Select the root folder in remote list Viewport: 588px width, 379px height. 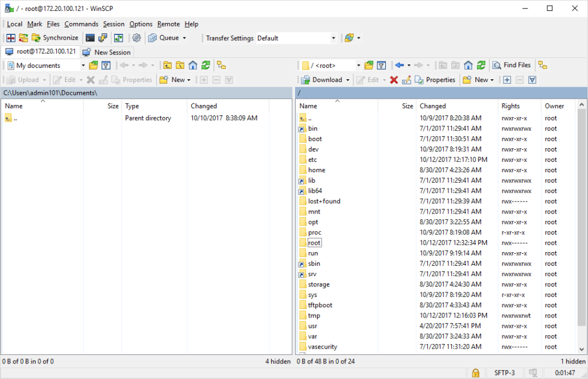tap(314, 243)
